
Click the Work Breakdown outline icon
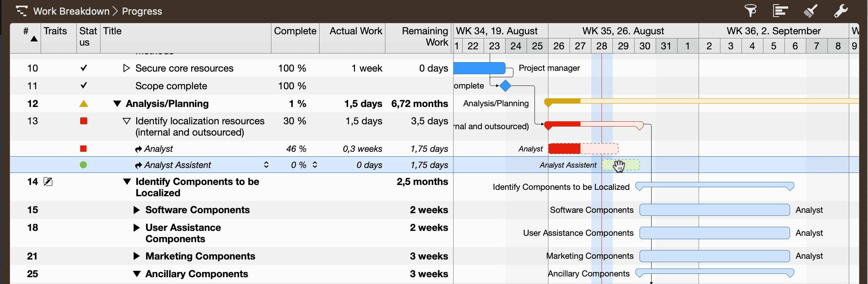pos(22,11)
